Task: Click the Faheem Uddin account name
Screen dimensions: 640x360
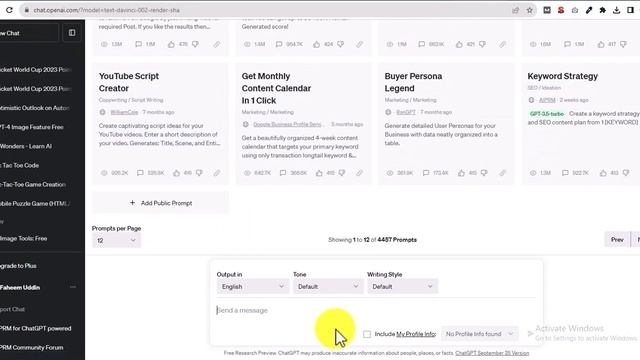Action: [x=20, y=287]
